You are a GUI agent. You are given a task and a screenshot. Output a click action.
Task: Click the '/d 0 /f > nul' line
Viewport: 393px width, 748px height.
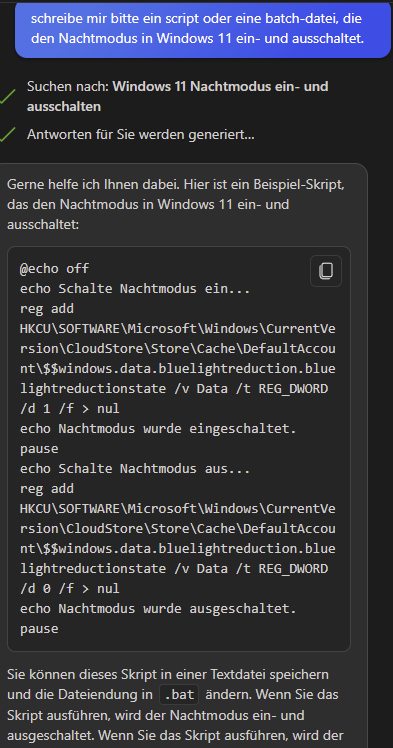point(70,589)
